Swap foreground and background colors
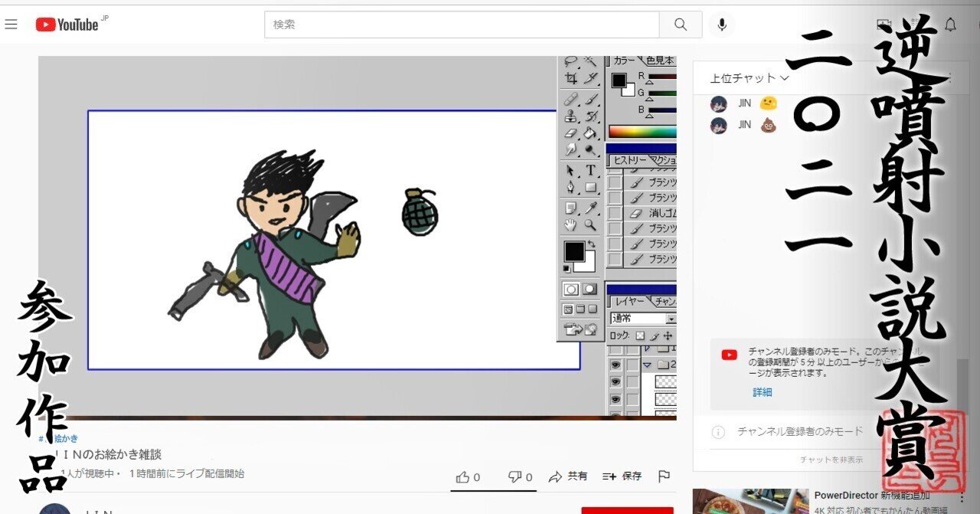The height and width of the screenshot is (514, 980). tap(591, 244)
